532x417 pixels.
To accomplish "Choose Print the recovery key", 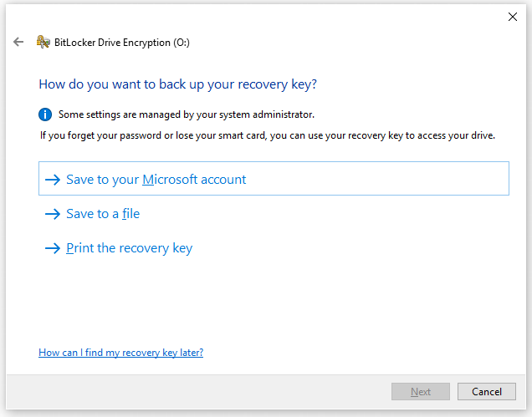I will click(x=130, y=248).
